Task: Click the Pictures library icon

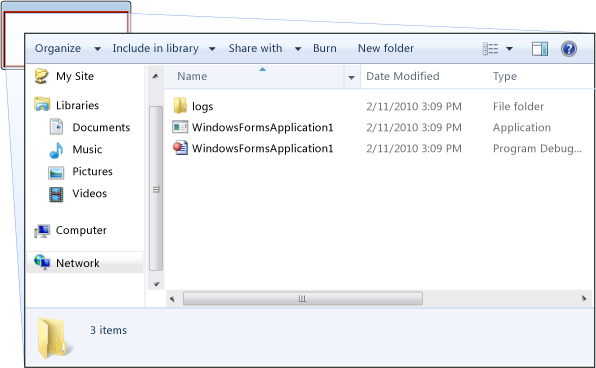Action: (x=56, y=173)
